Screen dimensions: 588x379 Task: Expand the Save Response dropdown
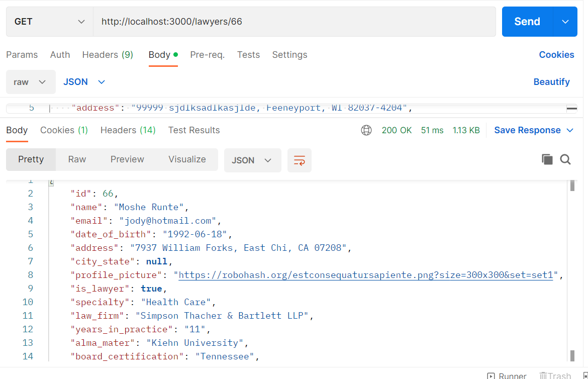point(570,130)
